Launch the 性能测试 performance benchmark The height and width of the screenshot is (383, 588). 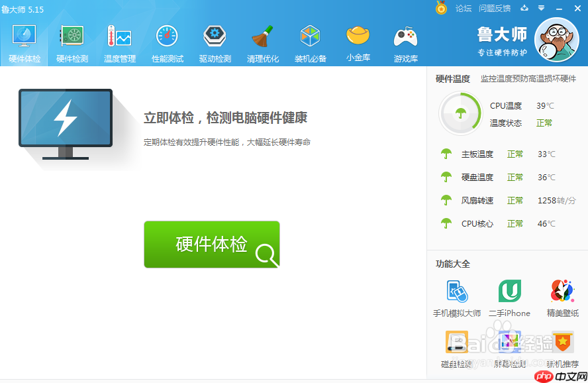click(168, 44)
